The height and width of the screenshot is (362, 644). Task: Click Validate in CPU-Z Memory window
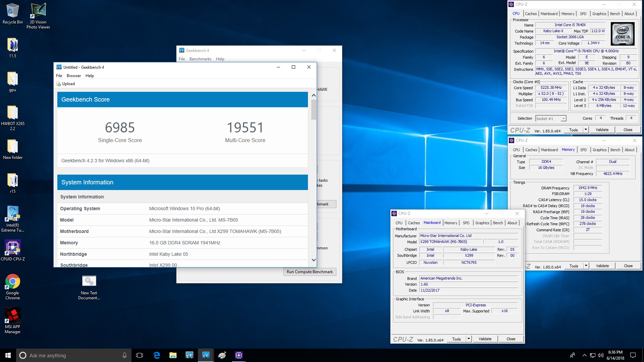click(602, 266)
